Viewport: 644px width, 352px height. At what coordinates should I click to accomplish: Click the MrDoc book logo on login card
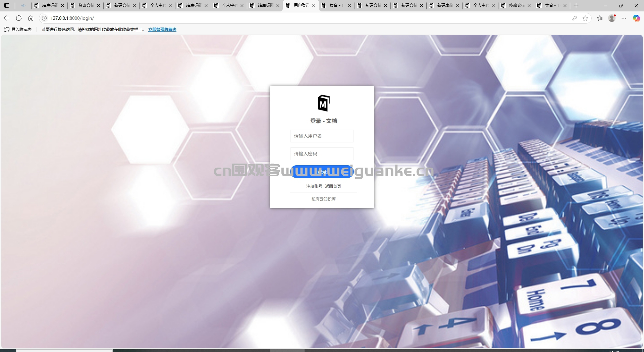[x=324, y=103]
